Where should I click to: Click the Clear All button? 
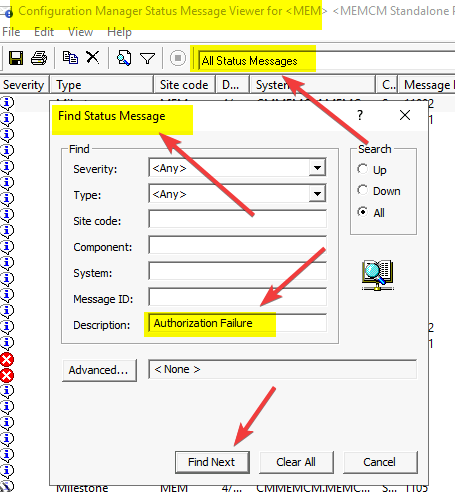coord(296,462)
